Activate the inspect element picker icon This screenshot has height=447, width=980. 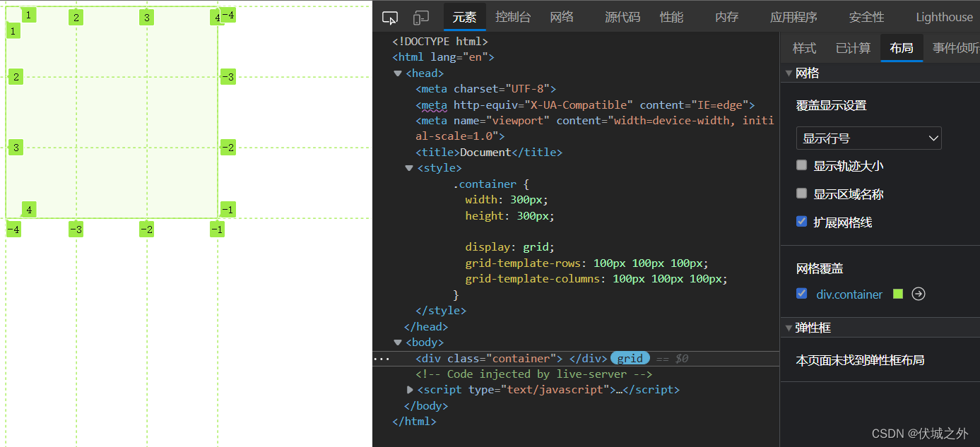point(389,18)
